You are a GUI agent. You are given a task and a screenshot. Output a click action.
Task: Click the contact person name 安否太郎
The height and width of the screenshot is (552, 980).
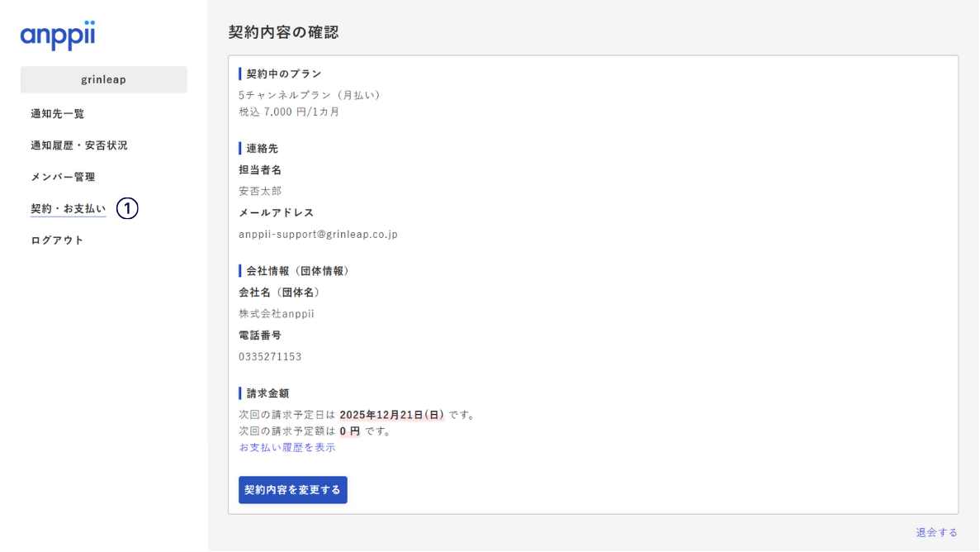coord(260,191)
